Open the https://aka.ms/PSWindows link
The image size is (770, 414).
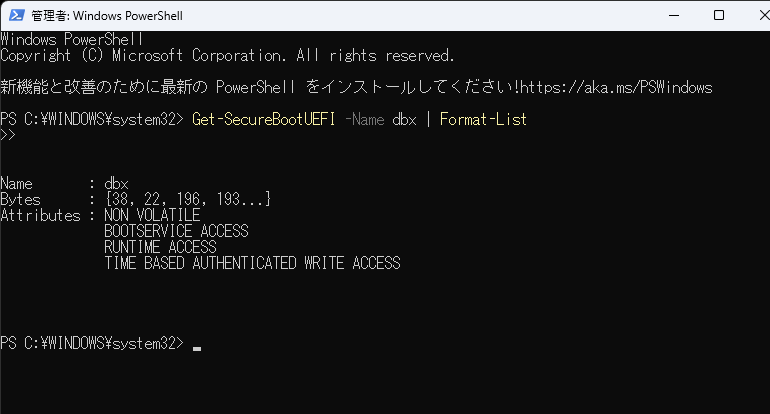pos(616,87)
